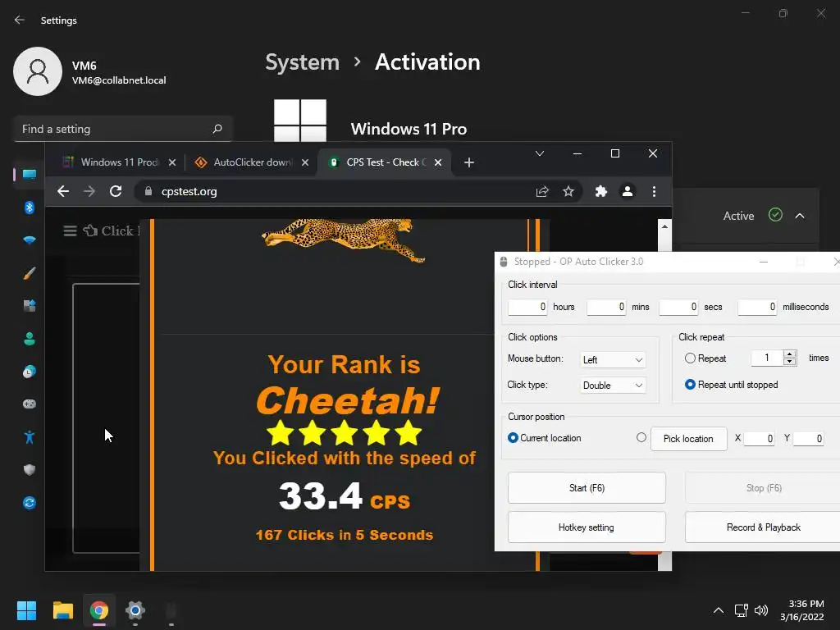The height and width of the screenshot is (630, 840).
Task: Select Pick location radio button
Action: [x=641, y=438]
